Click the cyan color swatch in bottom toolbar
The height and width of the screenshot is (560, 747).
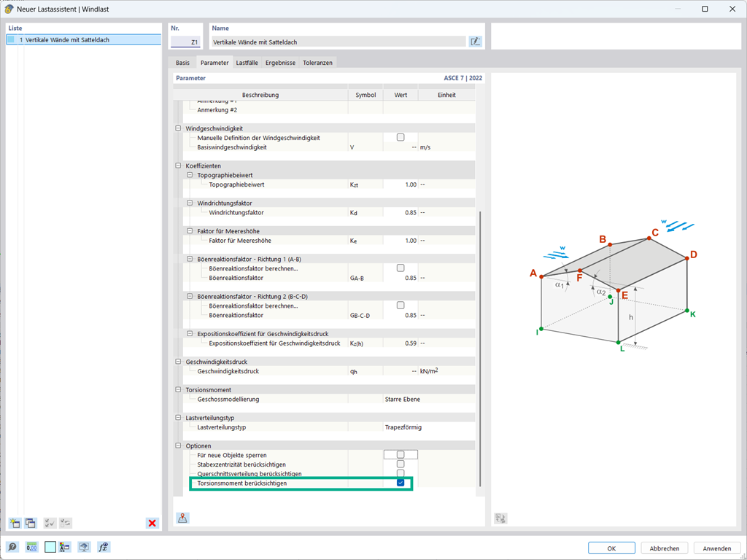(50, 547)
